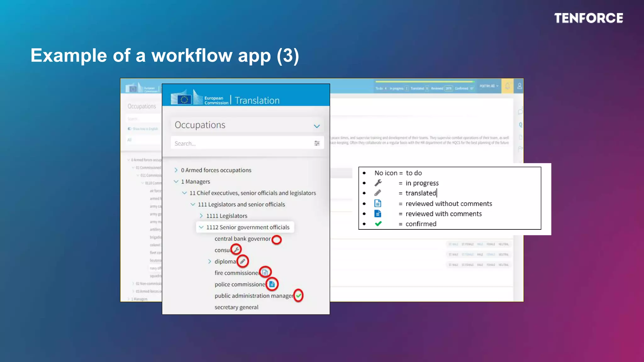Open central bank governor occupation
This screenshot has width=644, height=362.
coord(242,239)
